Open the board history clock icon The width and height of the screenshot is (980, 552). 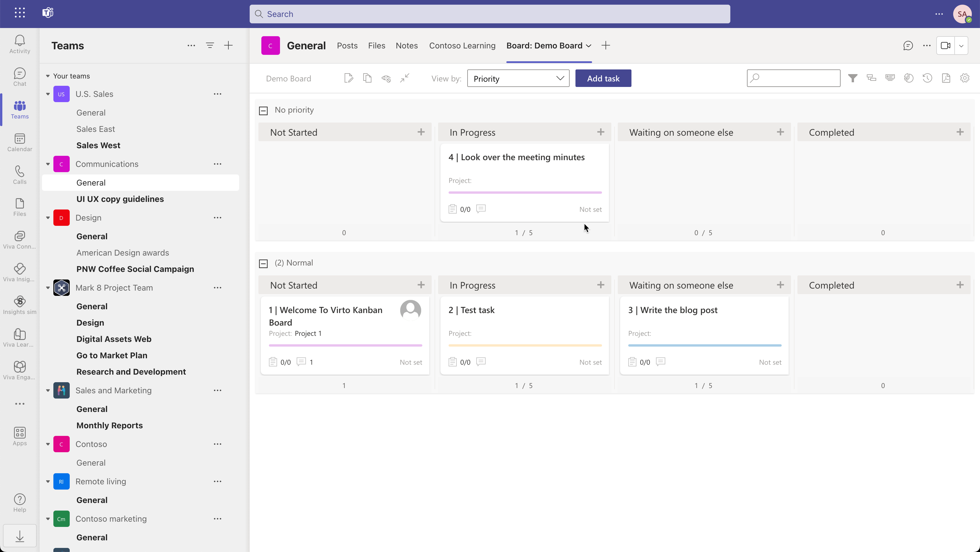pyautogui.click(x=927, y=78)
